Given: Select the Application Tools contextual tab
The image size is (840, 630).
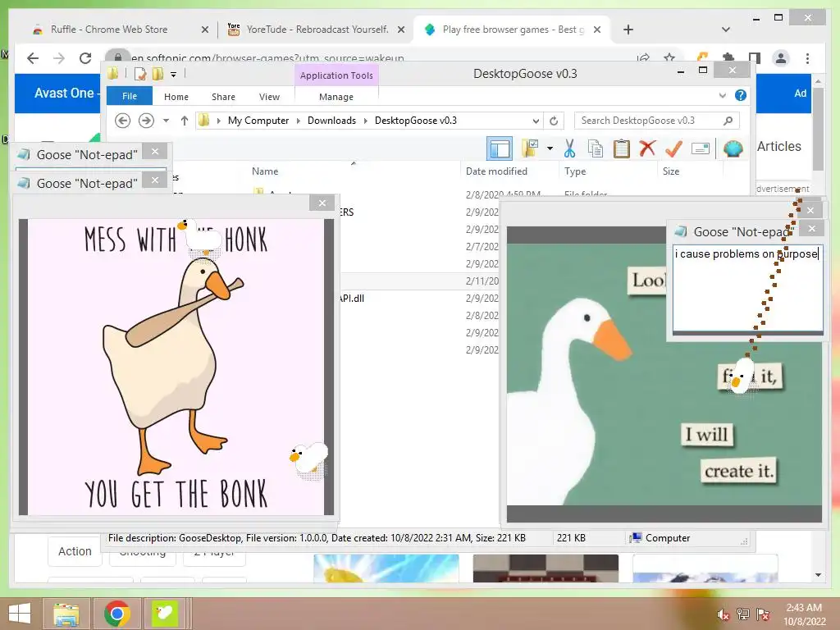Looking at the screenshot, I should pos(336,75).
